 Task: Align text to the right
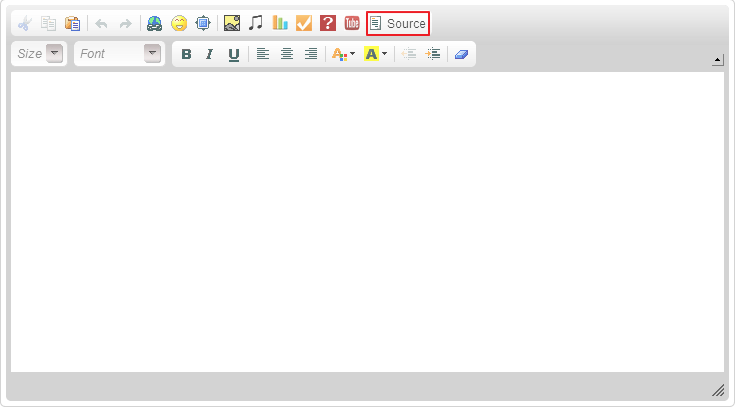(x=311, y=54)
